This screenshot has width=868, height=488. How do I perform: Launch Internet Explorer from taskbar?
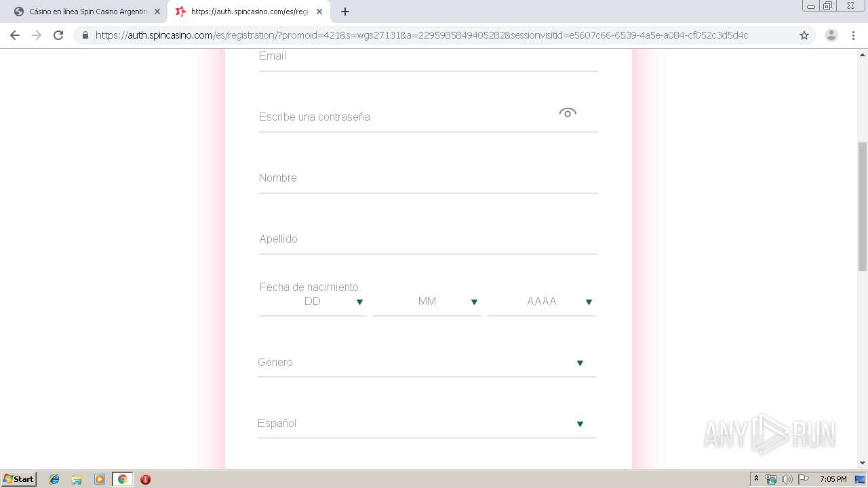[x=54, y=479]
